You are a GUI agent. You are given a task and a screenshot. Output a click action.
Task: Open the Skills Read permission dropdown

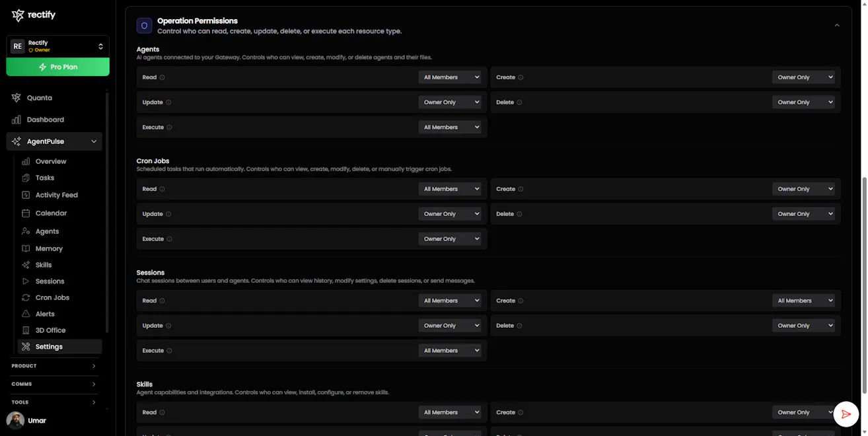click(450, 412)
